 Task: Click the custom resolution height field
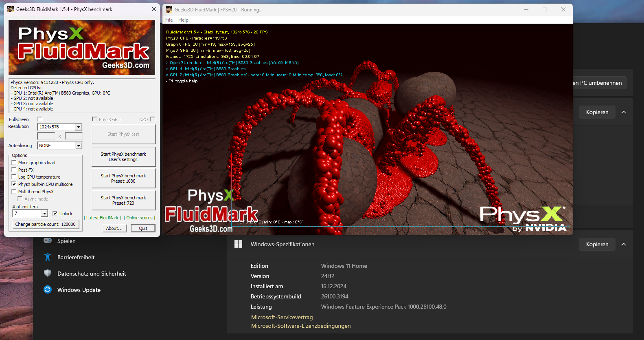[74, 136]
